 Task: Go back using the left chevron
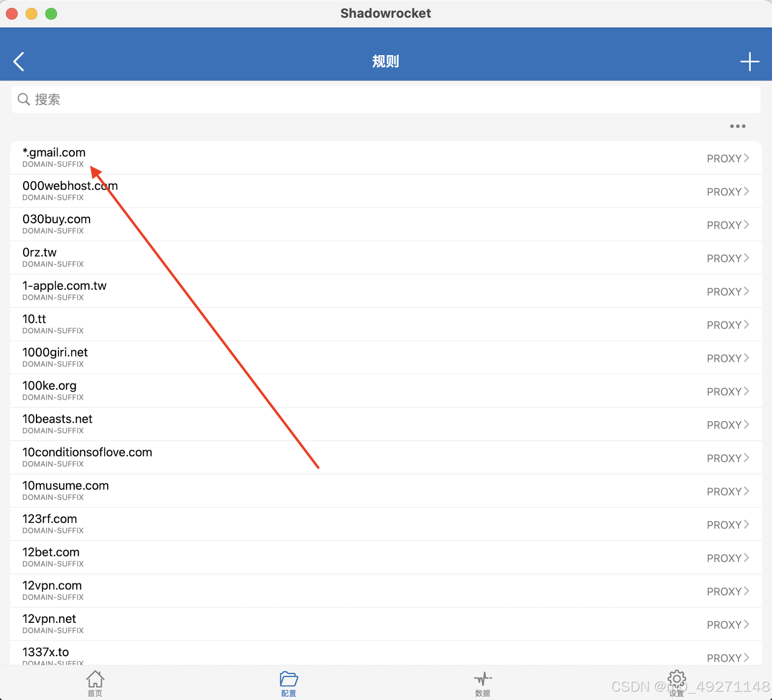[19, 61]
